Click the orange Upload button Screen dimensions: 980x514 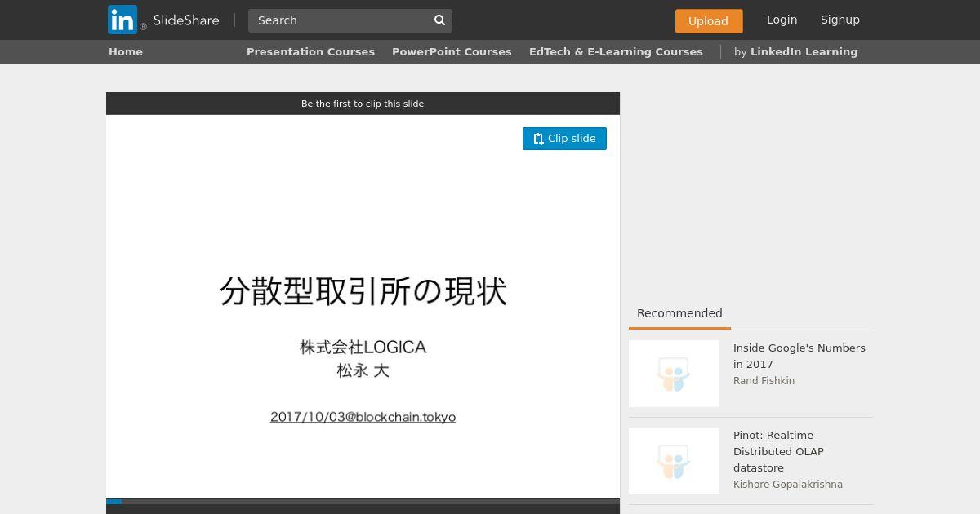[x=709, y=21]
